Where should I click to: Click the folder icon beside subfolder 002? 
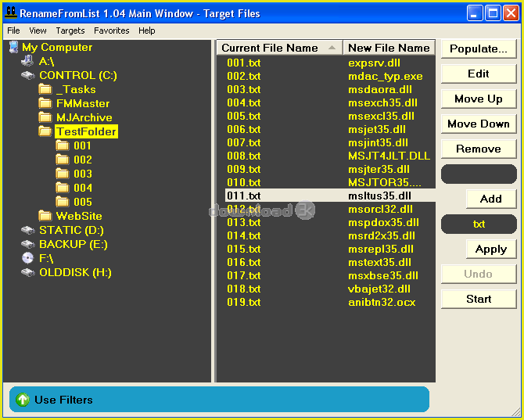pyautogui.click(x=63, y=160)
